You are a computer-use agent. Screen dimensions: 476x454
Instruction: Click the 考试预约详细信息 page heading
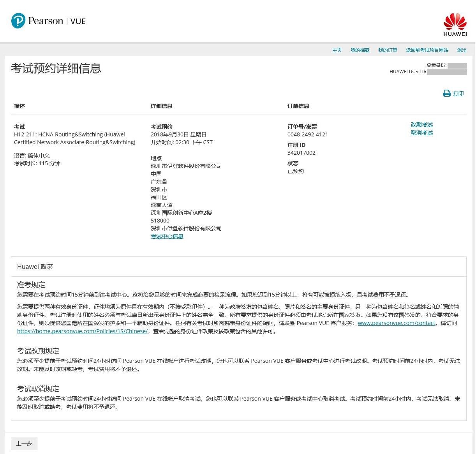point(56,69)
